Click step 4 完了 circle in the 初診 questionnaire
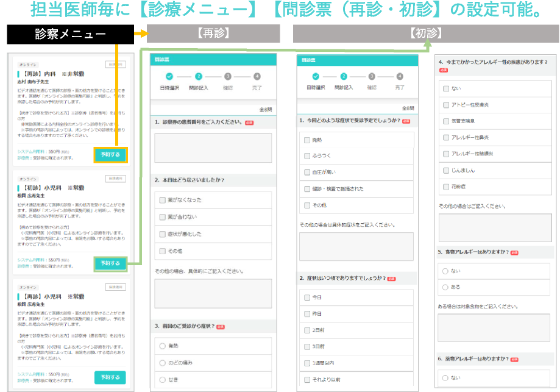Screen dimensions: 560x392 pos(400,76)
